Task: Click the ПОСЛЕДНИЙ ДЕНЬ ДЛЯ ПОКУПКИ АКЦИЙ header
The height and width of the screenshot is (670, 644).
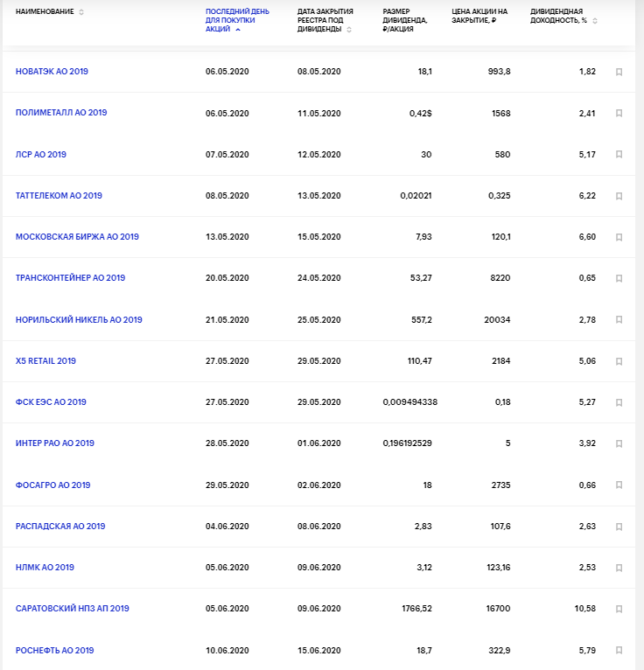Action: pyautogui.click(x=237, y=20)
